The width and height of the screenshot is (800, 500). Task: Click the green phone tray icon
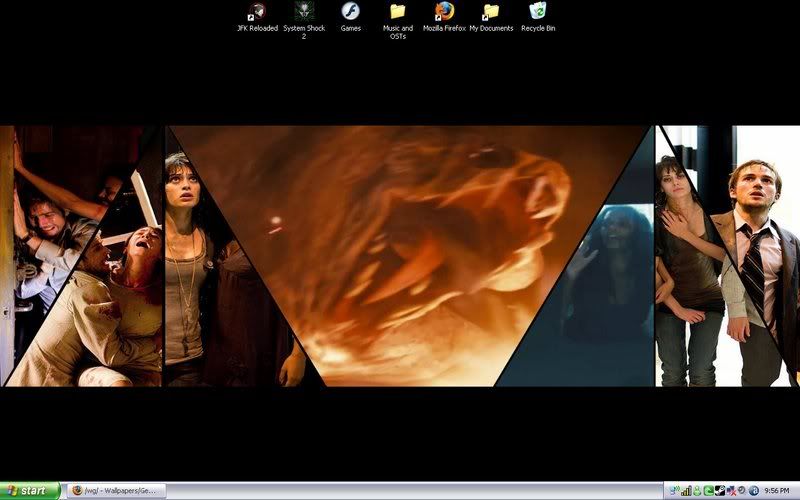point(708,491)
